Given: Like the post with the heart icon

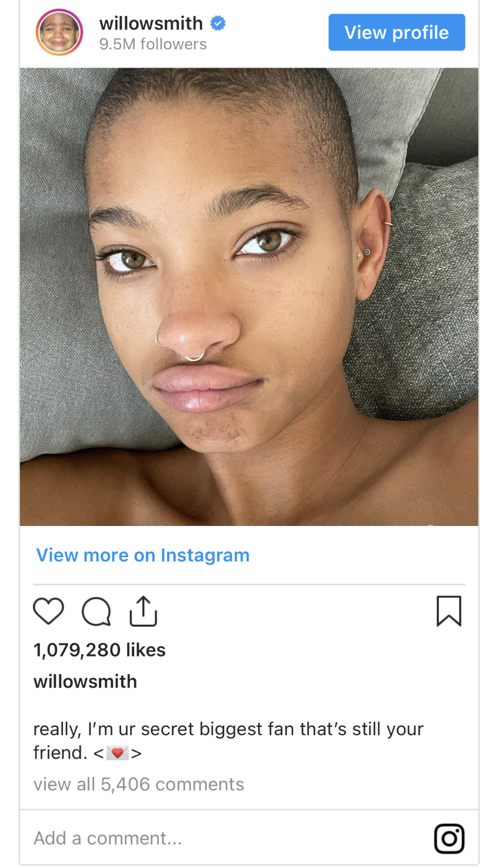Looking at the screenshot, I should [48, 611].
